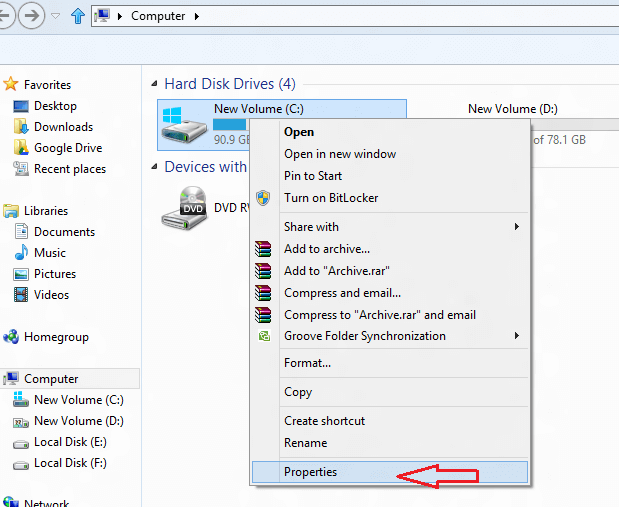Select Local Disk (E:) in navigation tree
The width and height of the screenshot is (619, 507).
(70, 442)
